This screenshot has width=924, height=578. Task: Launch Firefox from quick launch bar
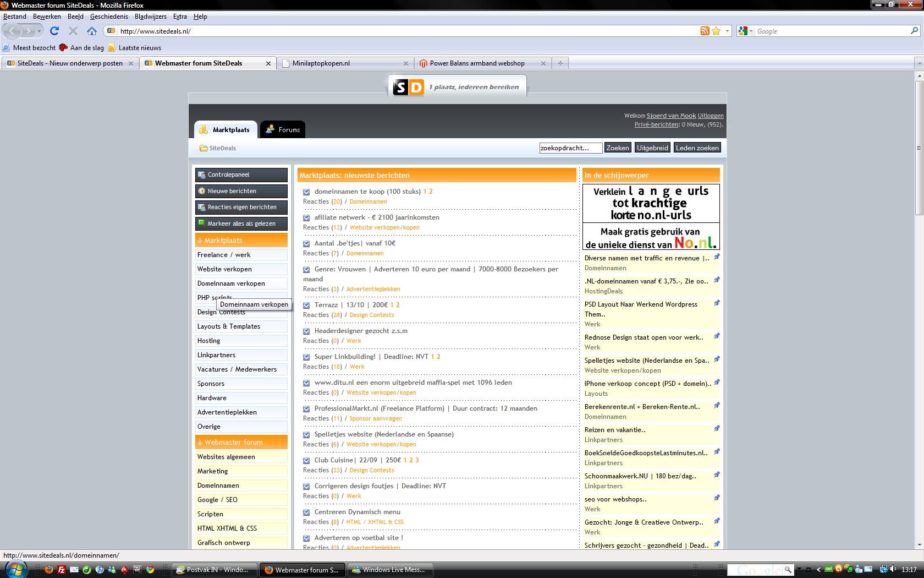[x=48, y=570]
